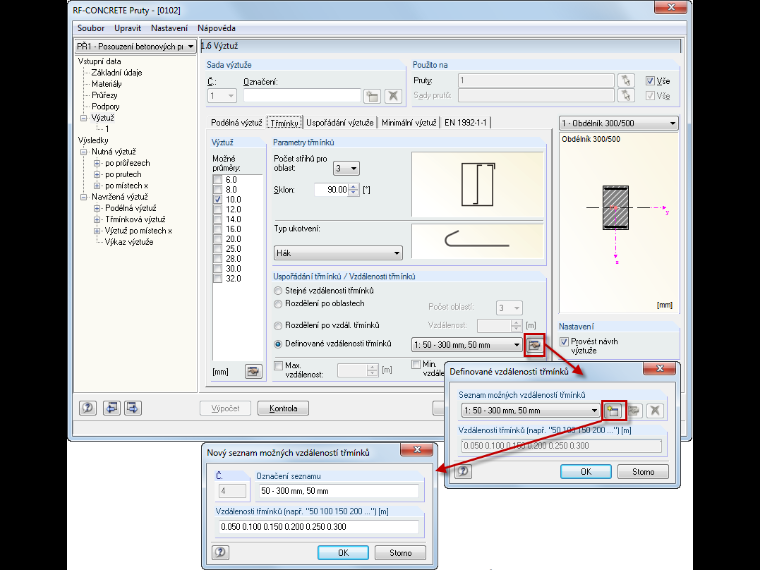Tick the 16.0 diameter checkbox

pyautogui.click(x=217, y=229)
